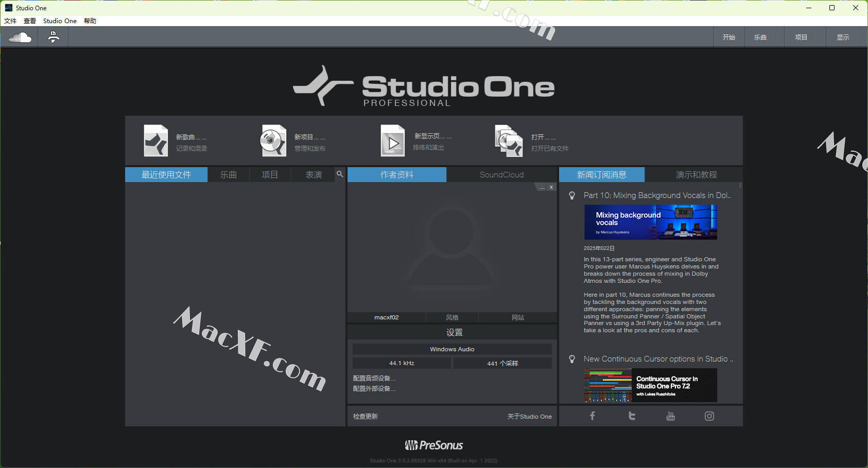Search recent files with magnifier icon
868x468 pixels.
click(340, 174)
